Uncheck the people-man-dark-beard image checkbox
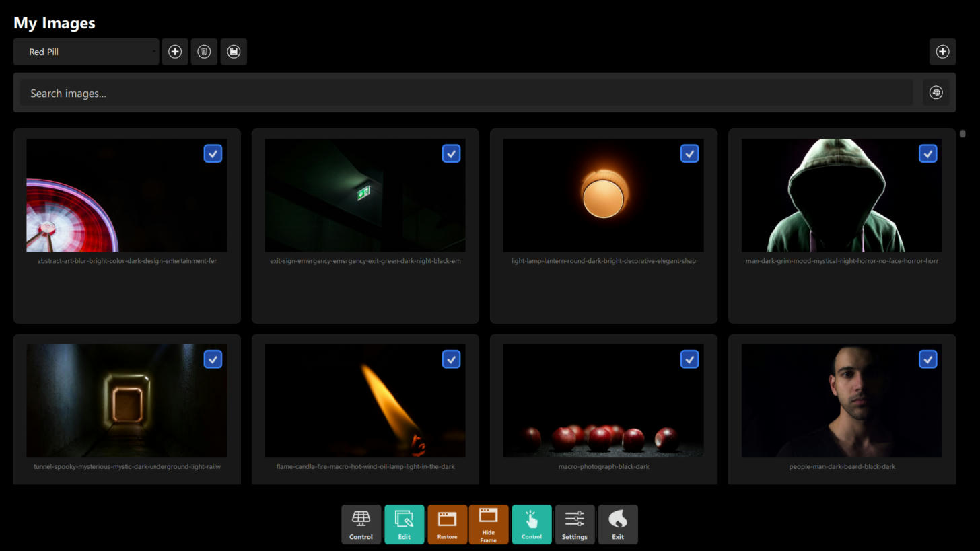Image resolution: width=980 pixels, height=551 pixels. 928,360
